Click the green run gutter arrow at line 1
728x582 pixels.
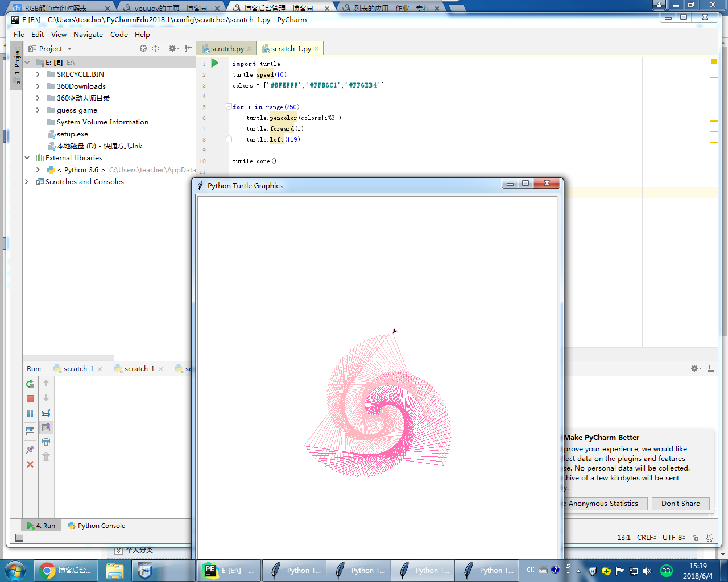[x=215, y=63]
